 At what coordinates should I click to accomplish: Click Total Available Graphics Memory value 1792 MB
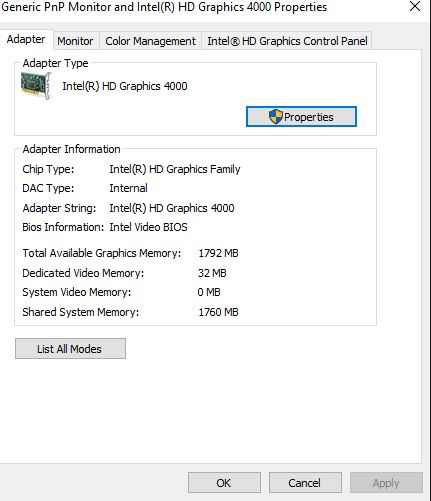[218, 253]
